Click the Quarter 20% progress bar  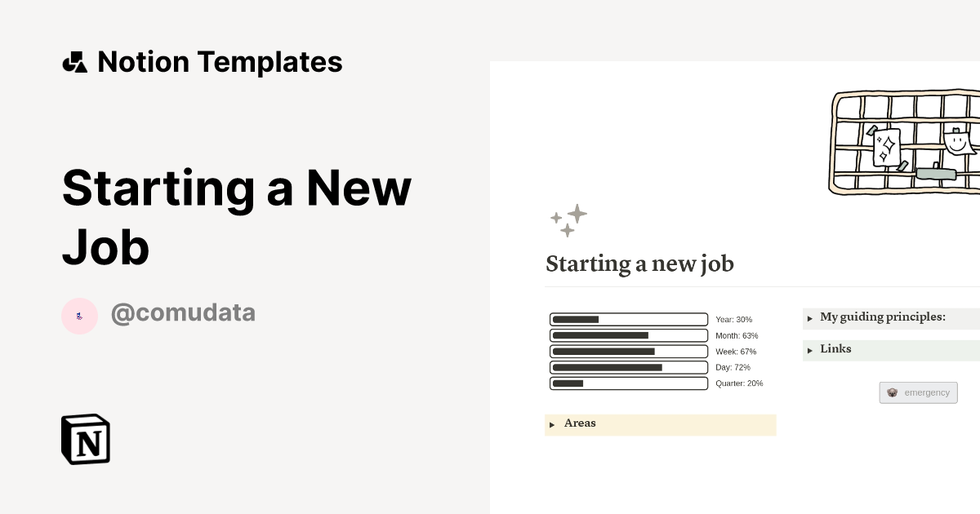pos(629,383)
